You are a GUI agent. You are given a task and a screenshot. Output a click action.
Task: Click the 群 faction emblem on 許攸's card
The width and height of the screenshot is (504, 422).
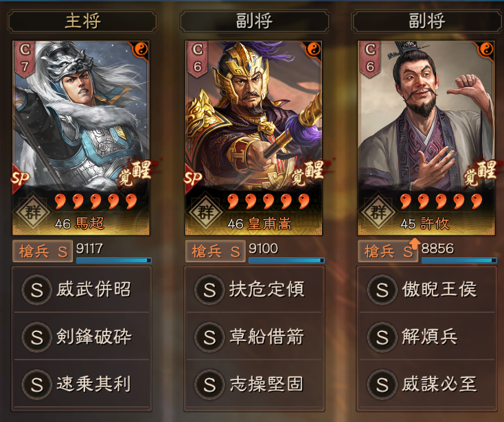tap(378, 212)
